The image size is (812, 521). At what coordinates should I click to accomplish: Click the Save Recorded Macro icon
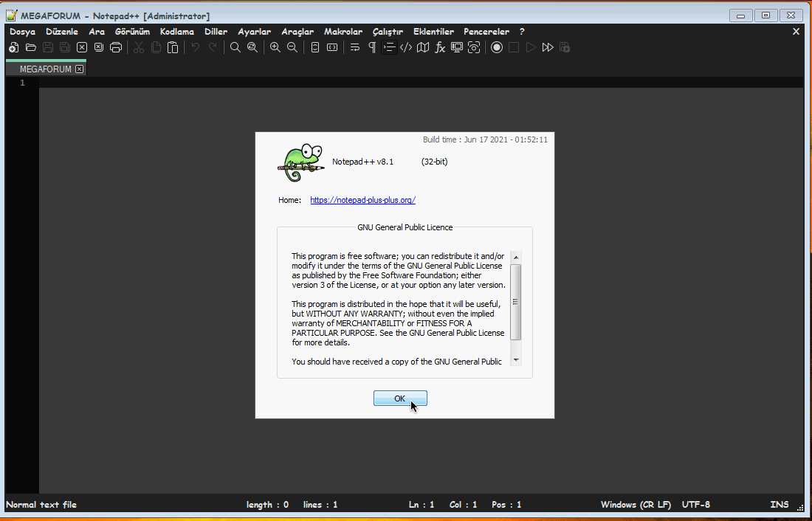[565, 48]
